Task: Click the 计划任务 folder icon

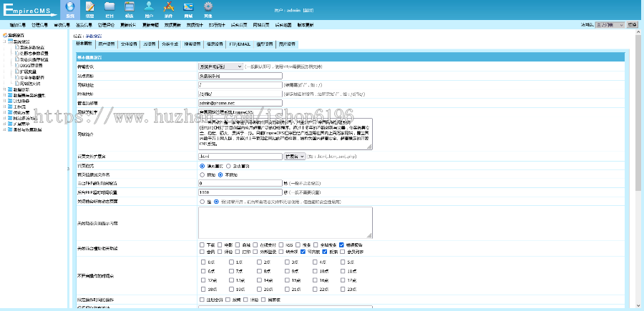Action: click(x=10, y=101)
